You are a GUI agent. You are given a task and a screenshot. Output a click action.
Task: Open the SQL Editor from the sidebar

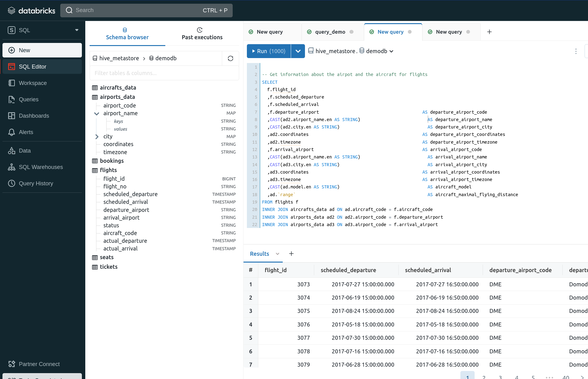[33, 66]
